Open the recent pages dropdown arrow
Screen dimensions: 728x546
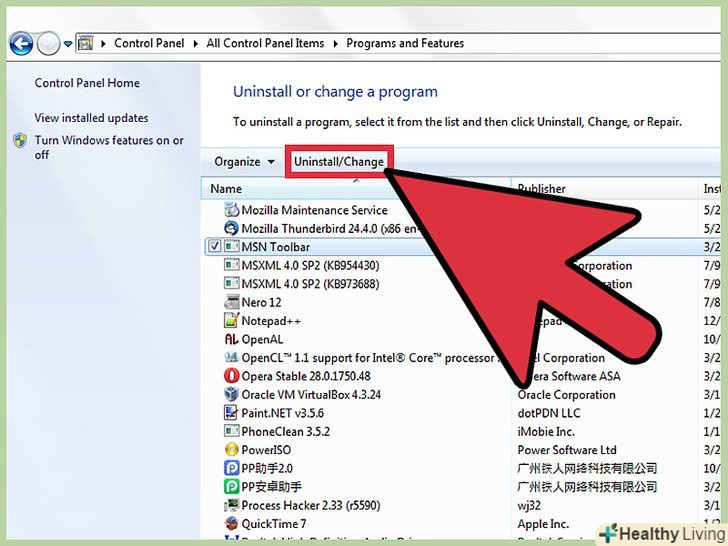click(x=68, y=44)
